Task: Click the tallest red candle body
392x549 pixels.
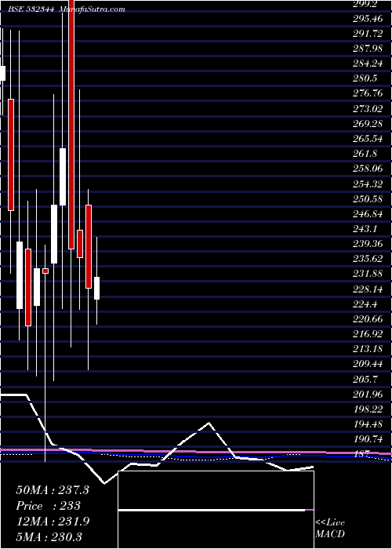Action: pyautogui.click(x=71, y=124)
